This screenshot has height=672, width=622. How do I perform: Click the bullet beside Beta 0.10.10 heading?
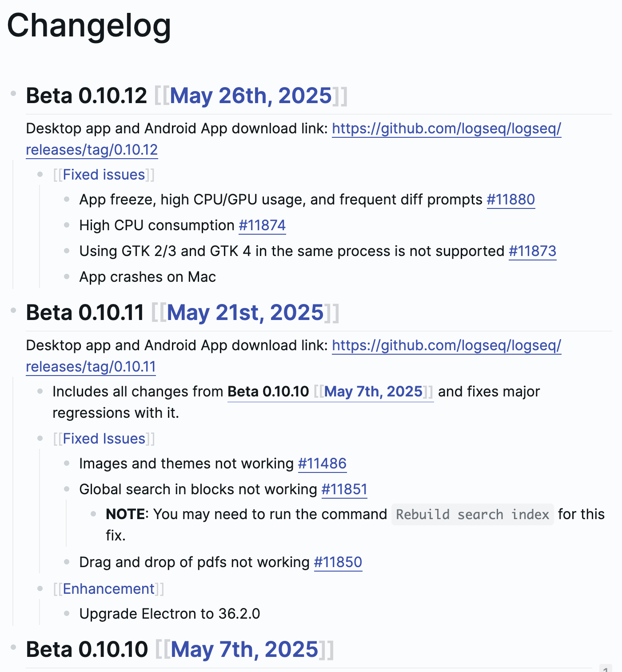click(x=13, y=647)
